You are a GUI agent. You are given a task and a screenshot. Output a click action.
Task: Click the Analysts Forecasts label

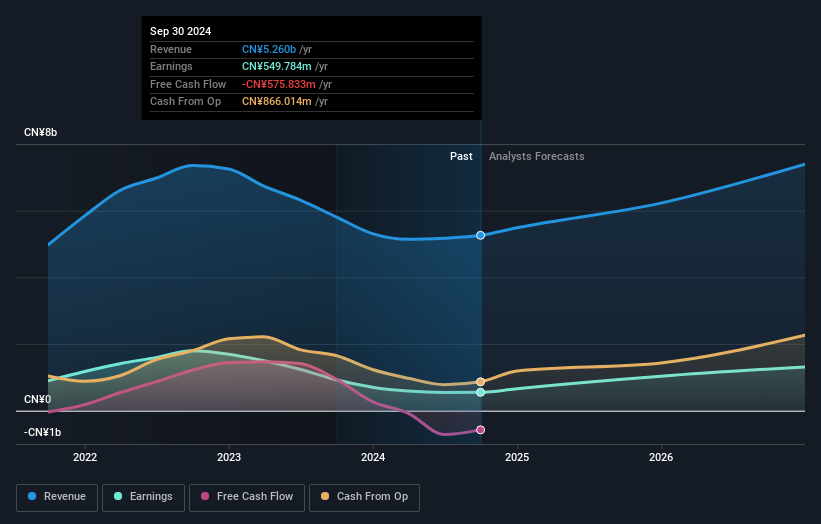tap(537, 157)
